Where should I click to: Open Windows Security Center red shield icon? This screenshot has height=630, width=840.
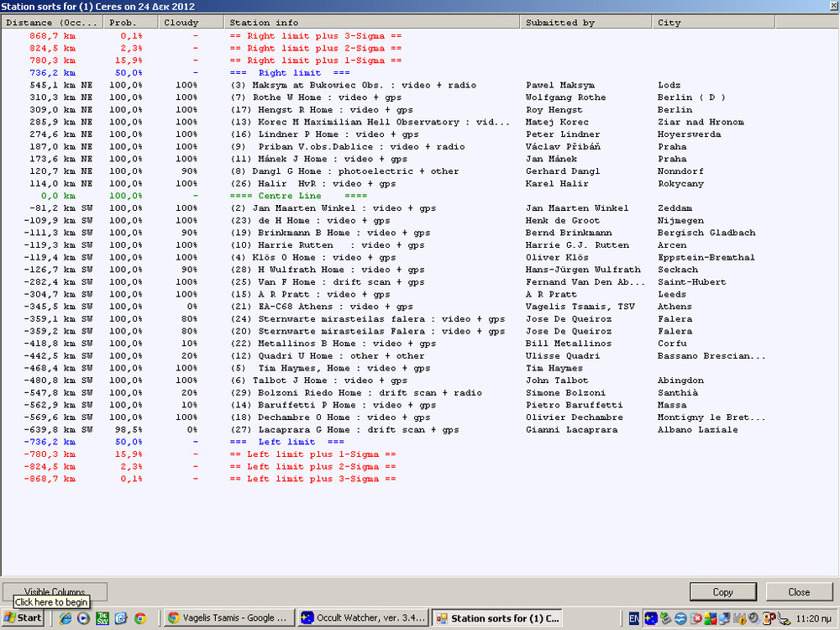coord(696,618)
